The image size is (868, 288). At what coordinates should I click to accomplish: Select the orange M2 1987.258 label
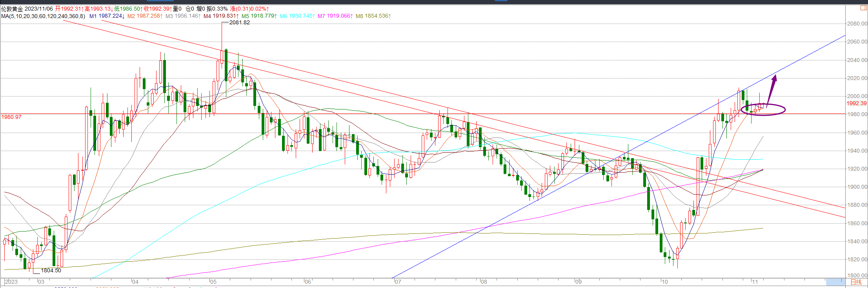click(x=145, y=16)
